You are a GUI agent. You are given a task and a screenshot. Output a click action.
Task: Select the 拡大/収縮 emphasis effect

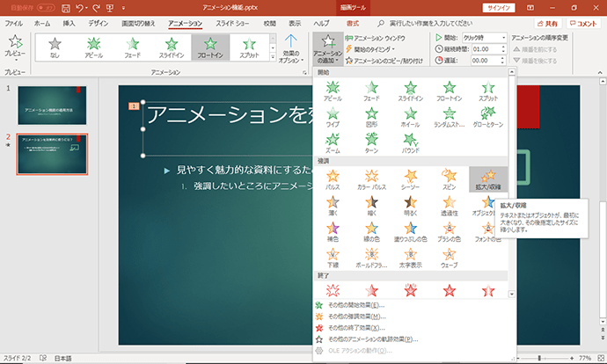488,179
